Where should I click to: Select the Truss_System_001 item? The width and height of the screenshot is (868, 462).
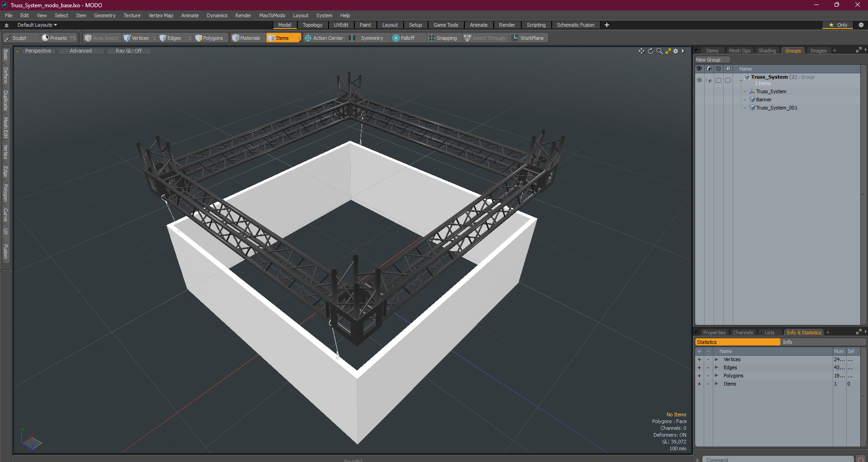coord(777,108)
